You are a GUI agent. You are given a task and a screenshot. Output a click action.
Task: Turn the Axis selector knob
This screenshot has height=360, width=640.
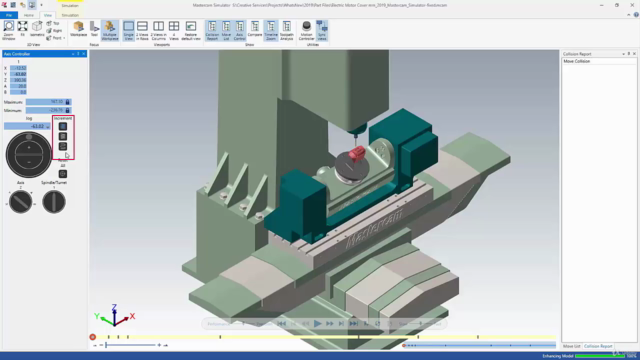tap(20, 201)
